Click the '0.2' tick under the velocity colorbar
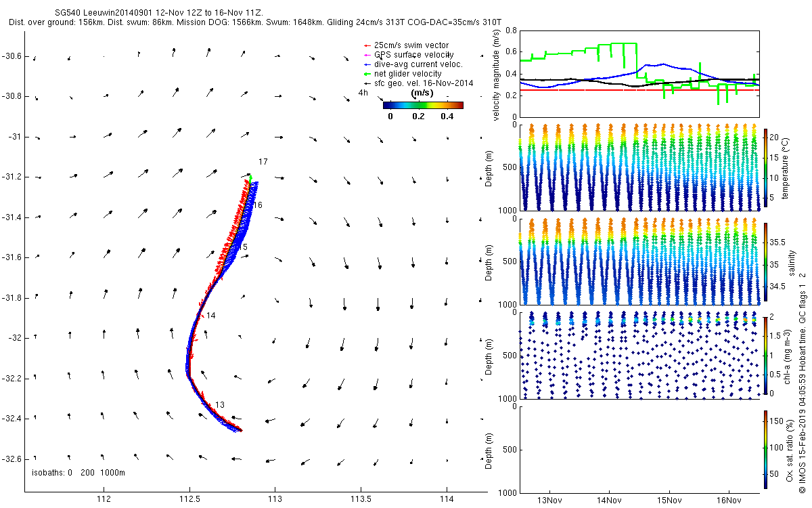812x508 pixels. 418,116
